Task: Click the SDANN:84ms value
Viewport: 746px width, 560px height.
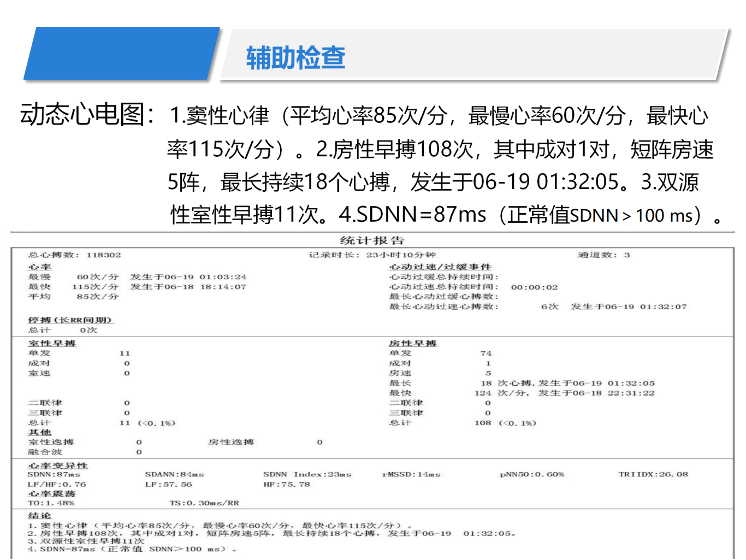Action: (175, 474)
